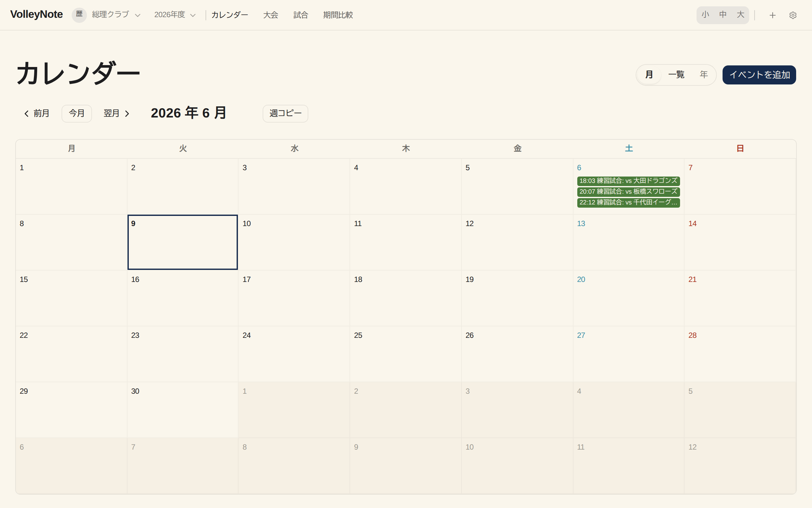Open settings gear icon
812x508 pixels.
pos(793,15)
